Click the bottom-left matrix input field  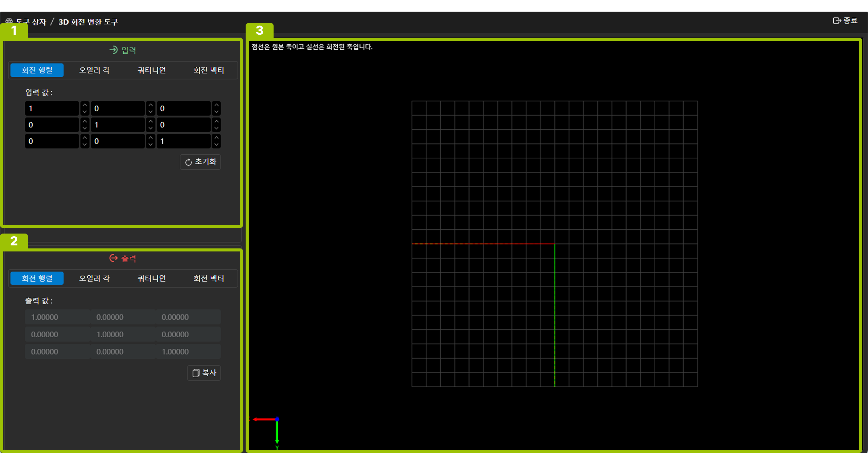click(52, 141)
